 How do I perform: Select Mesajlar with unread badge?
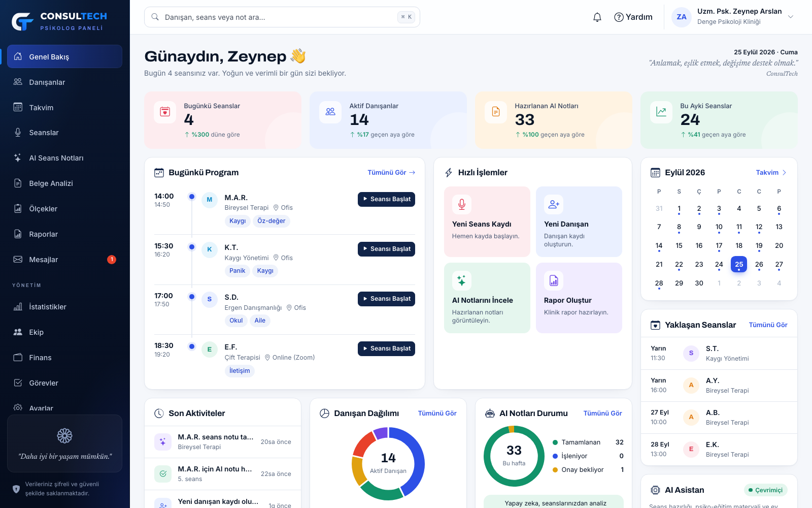pyautogui.click(x=64, y=260)
